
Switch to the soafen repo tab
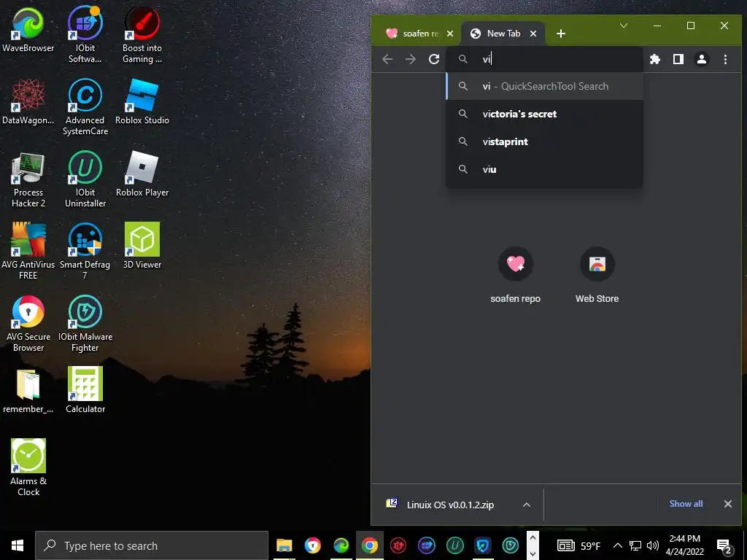pyautogui.click(x=413, y=34)
